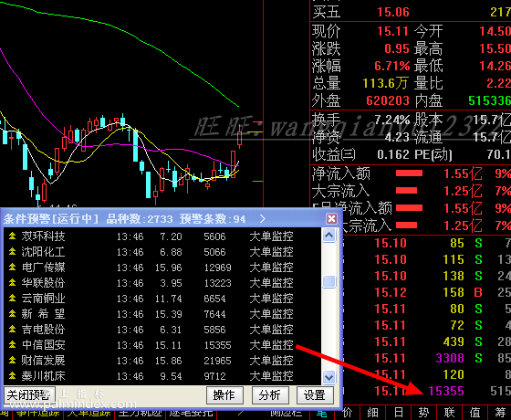The width and height of the screenshot is (511, 420).
Task: Click the scrollbar up arrow in alert list
Action: 328,236
